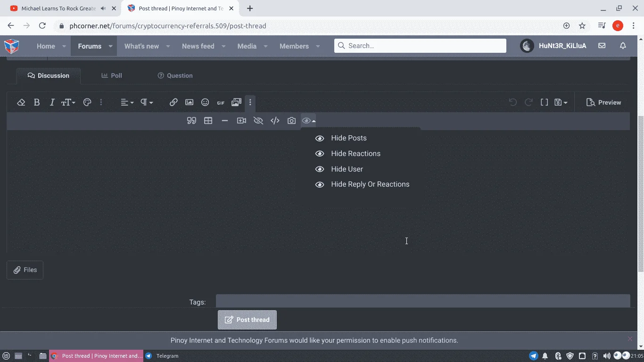Open Telegram from the taskbar
This screenshot has width=644, height=362.
[163, 356]
